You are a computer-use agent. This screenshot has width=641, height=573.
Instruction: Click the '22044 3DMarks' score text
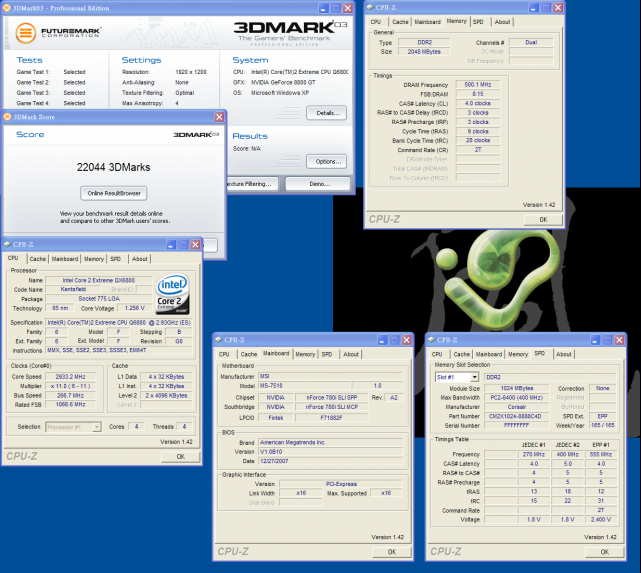(x=113, y=167)
